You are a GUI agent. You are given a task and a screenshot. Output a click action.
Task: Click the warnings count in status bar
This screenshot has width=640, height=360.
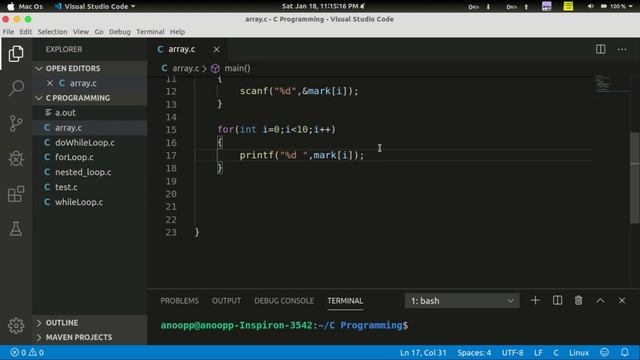point(36,352)
